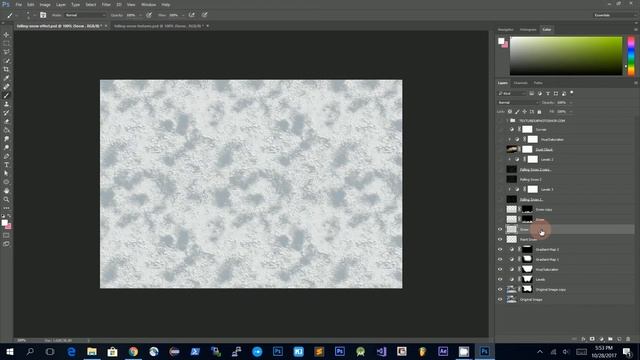Switch to the Channels tab
This screenshot has height=360, width=640.
click(x=520, y=83)
